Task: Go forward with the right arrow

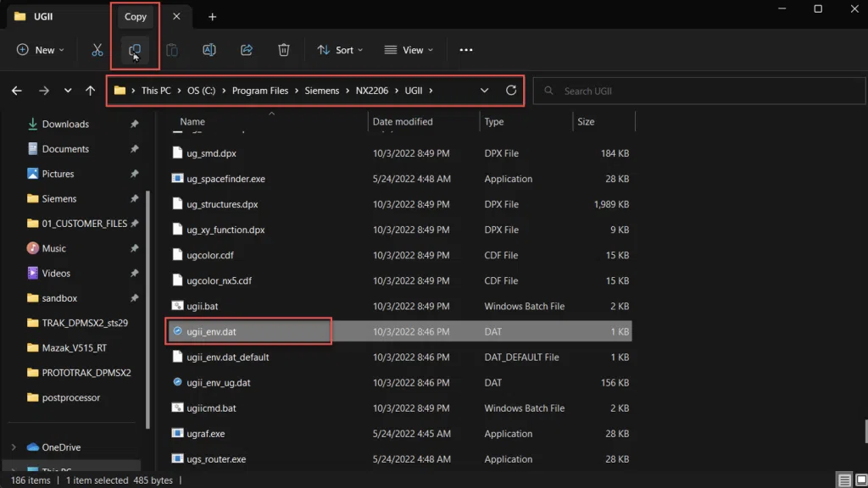Action: [x=44, y=91]
